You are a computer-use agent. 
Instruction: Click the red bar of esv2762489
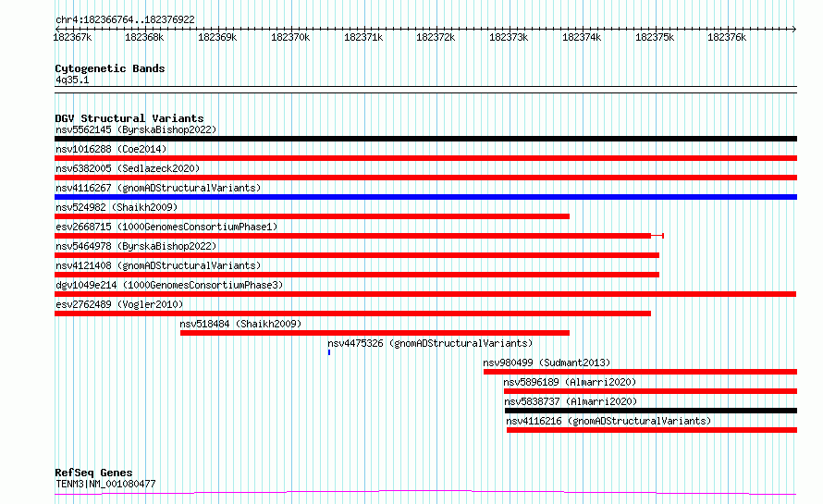(x=352, y=313)
